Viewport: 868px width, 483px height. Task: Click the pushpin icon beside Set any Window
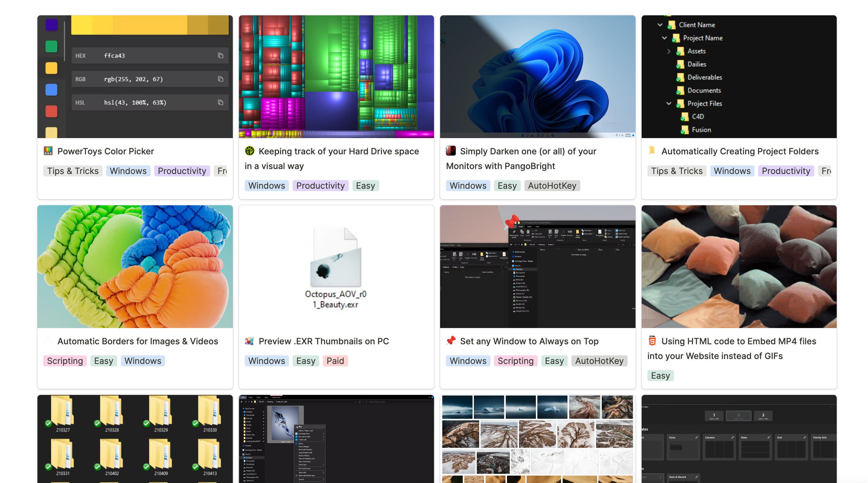coord(451,341)
